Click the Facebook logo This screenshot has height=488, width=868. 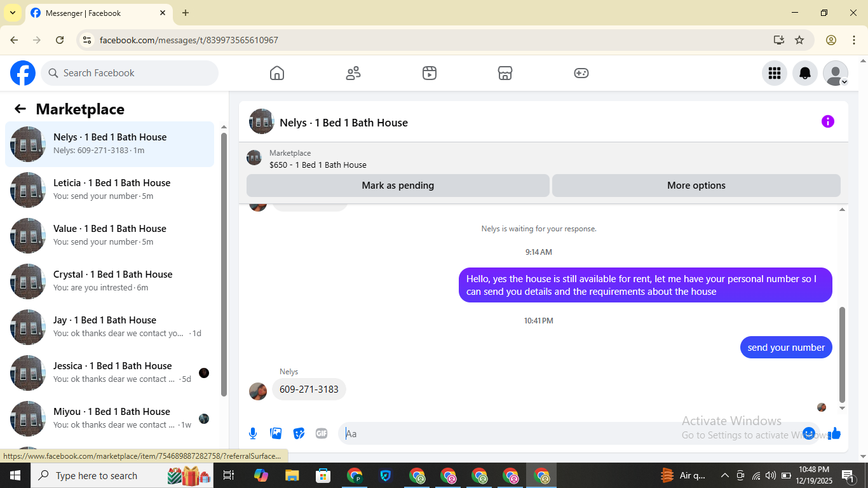coord(23,73)
